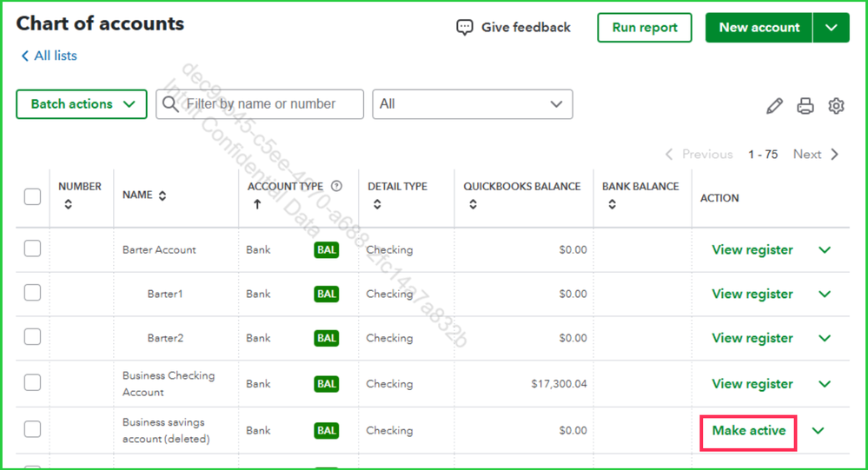Tick the select-all header checkbox

(32, 196)
